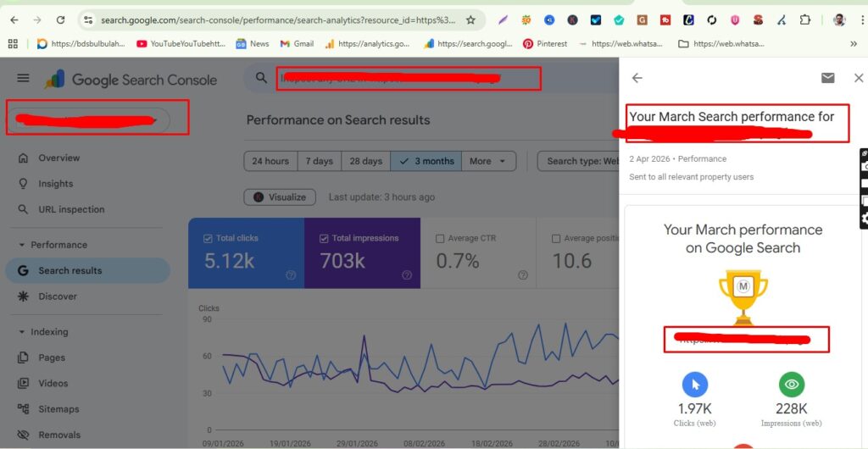Open Overview in the sidebar
The height and width of the screenshot is (449, 868).
[87, 158]
